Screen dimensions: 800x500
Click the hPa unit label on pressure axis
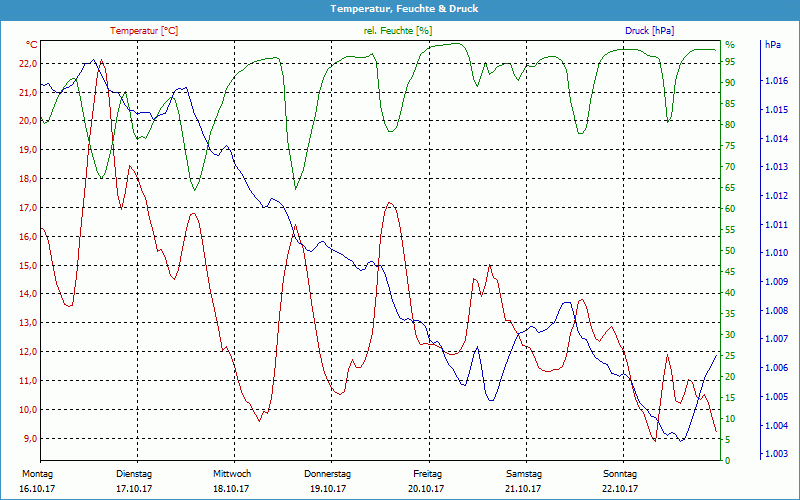[x=773, y=45]
